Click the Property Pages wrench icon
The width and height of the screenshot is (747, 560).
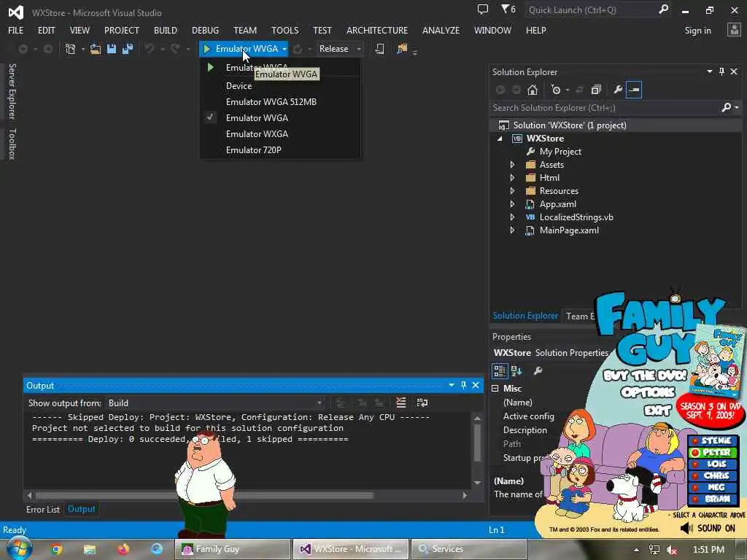[x=538, y=370]
